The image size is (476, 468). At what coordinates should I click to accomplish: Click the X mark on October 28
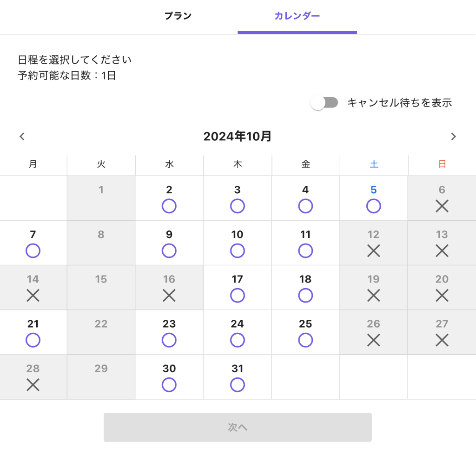[x=33, y=385]
